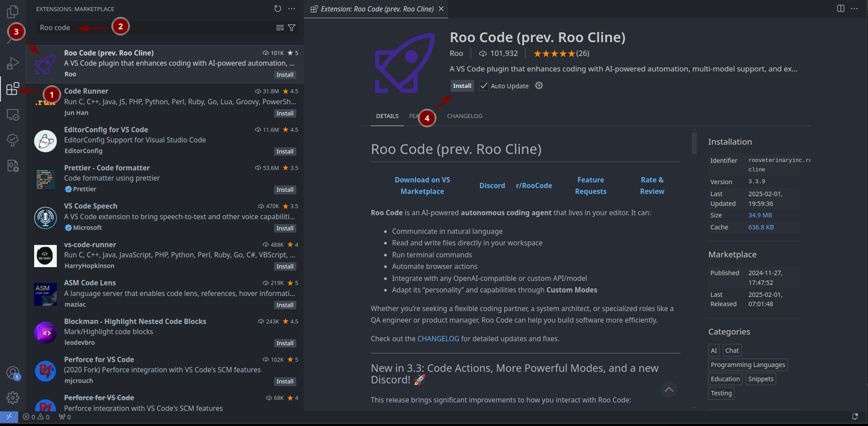Click the EditorConfig extension icon
868x426 pixels.
coord(45,141)
